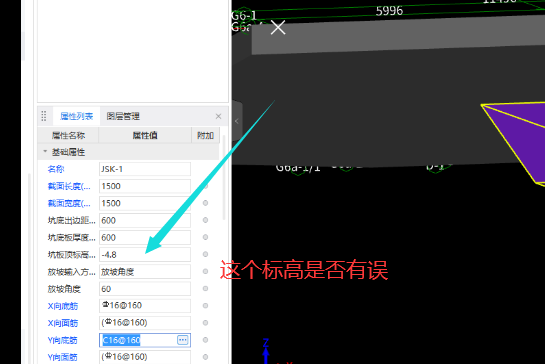Viewport: 545px width, 364px height.
Task: Toggle 附加 checkbox for 坑底出边距
Action: click(205, 220)
